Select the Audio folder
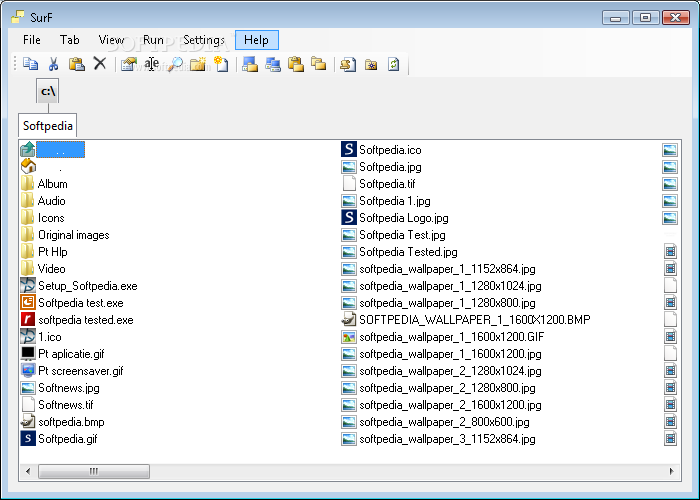The image size is (700, 500). (52, 200)
